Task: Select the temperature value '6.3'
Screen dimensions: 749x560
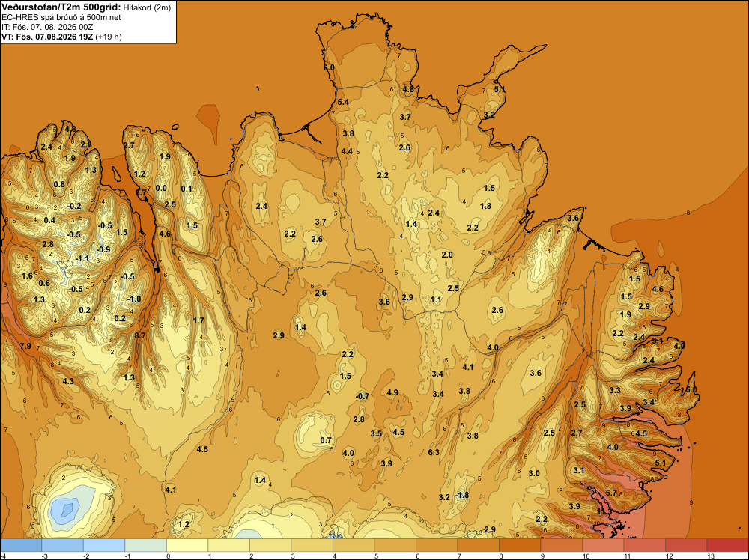Action: 434,452
